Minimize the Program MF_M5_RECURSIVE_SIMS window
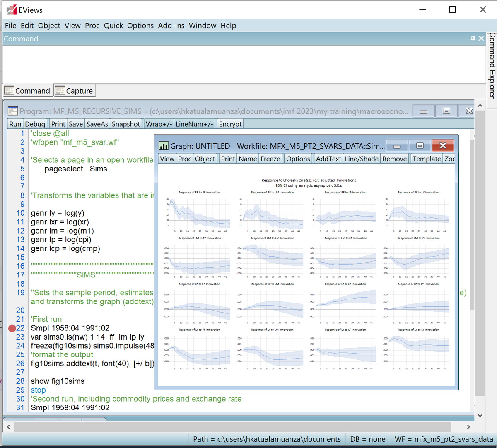The width and height of the screenshot is (497, 448). [x=423, y=111]
